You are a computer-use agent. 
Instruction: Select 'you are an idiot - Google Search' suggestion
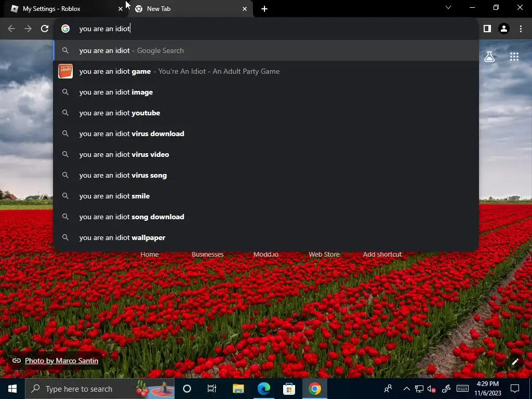(x=266, y=50)
